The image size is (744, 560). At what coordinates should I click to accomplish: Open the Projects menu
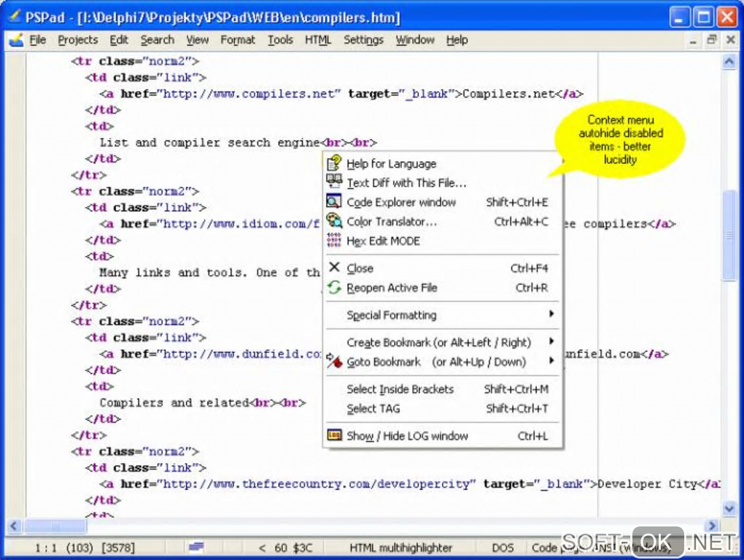(78, 40)
